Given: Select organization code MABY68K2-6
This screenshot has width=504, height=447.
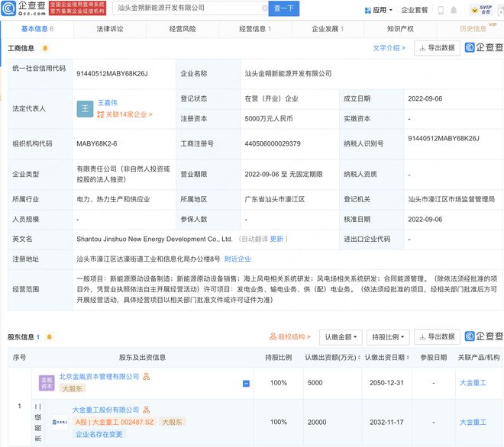Looking at the screenshot, I should [x=97, y=143].
